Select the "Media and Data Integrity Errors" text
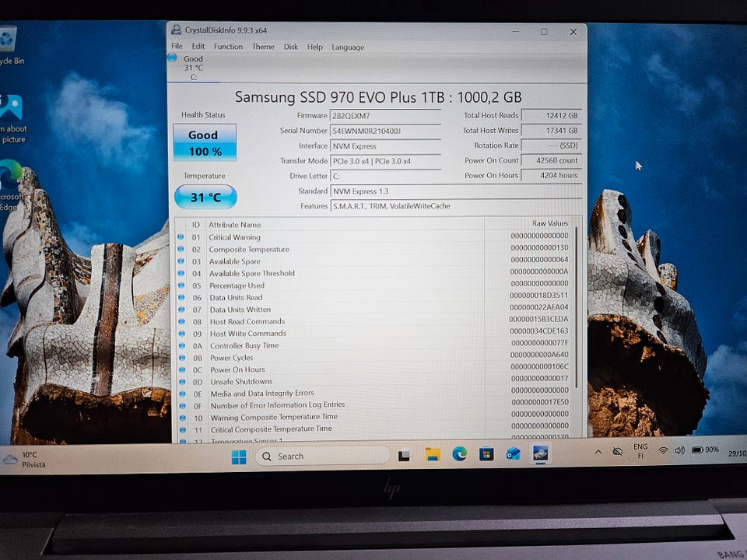747x560 pixels. pyautogui.click(x=262, y=394)
